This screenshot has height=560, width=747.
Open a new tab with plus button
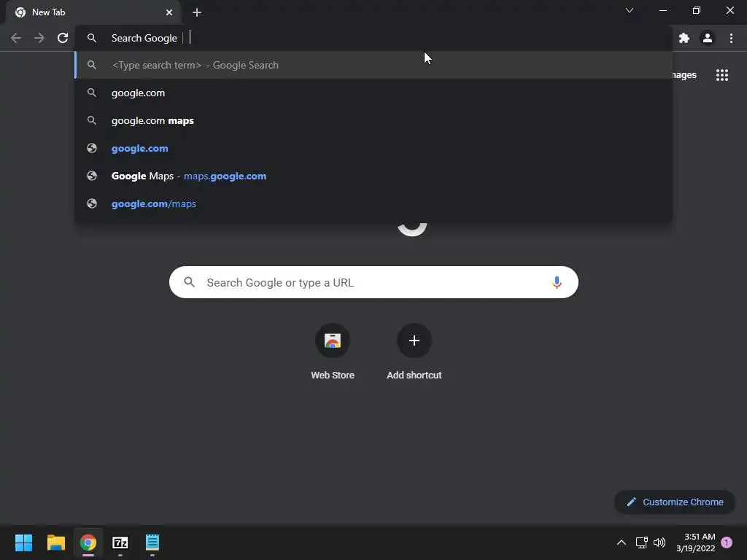point(197,12)
